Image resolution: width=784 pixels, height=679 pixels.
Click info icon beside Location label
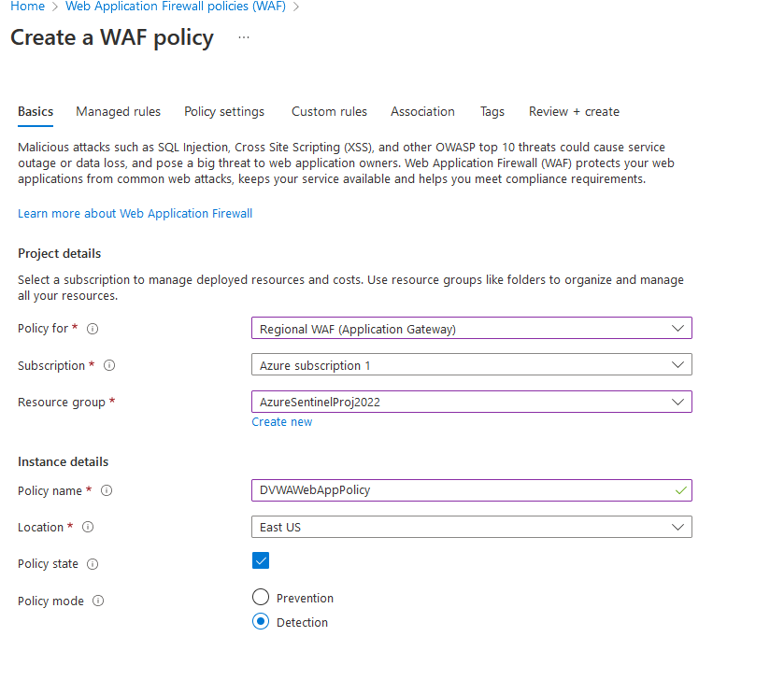coord(88,528)
